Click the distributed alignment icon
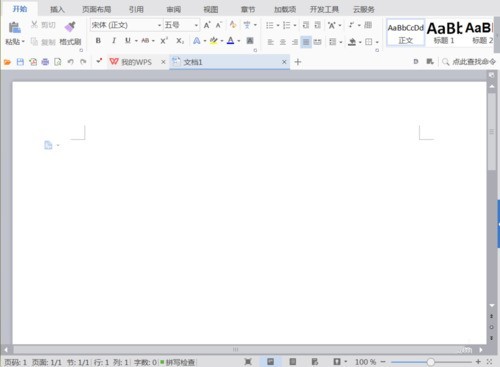 tap(317, 42)
